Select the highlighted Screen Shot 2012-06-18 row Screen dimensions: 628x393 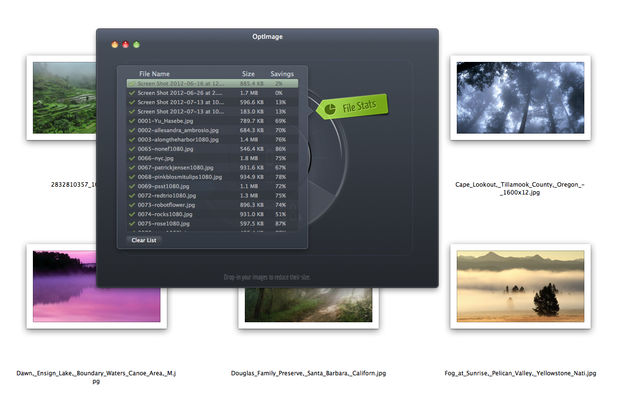tap(212, 83)
